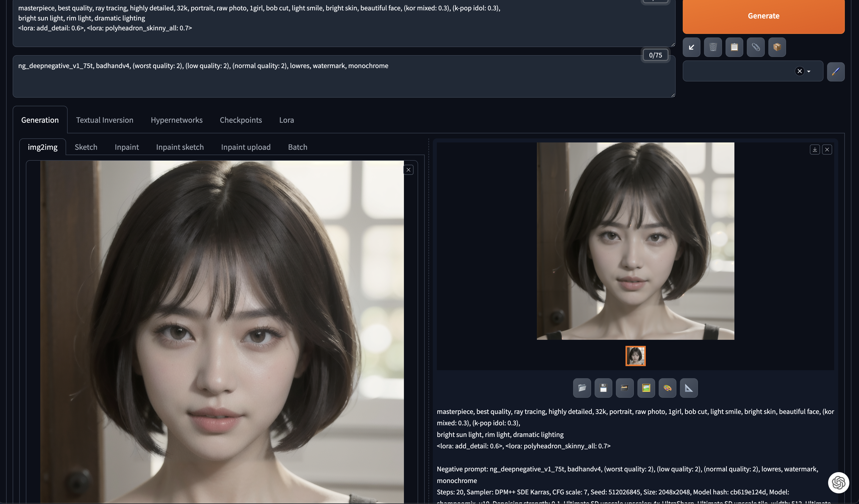Save the result with the floppy disk icon
Screen dimensions: 859x504
pyautogui.click(x=603, y=388)
